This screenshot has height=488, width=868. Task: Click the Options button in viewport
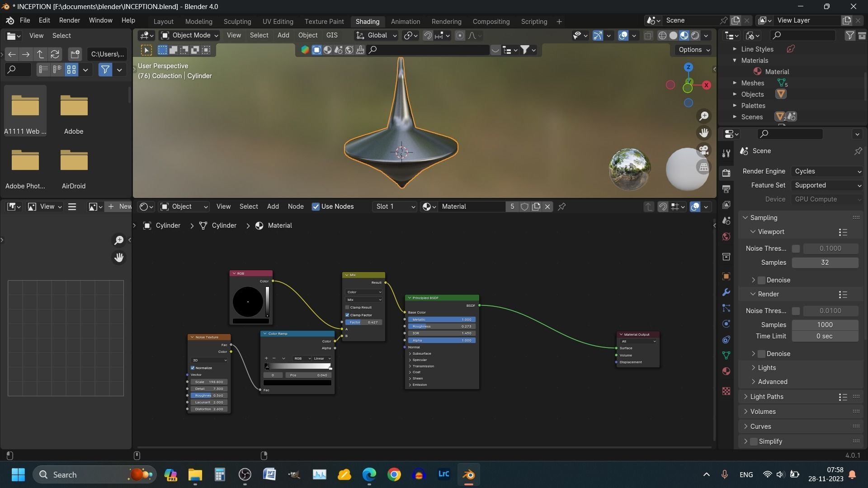click(x=693, y=50)
